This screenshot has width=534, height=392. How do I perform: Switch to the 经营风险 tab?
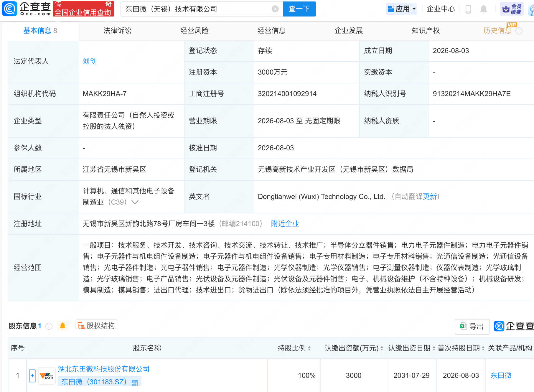pyautogui.click(x=195, y=31)
